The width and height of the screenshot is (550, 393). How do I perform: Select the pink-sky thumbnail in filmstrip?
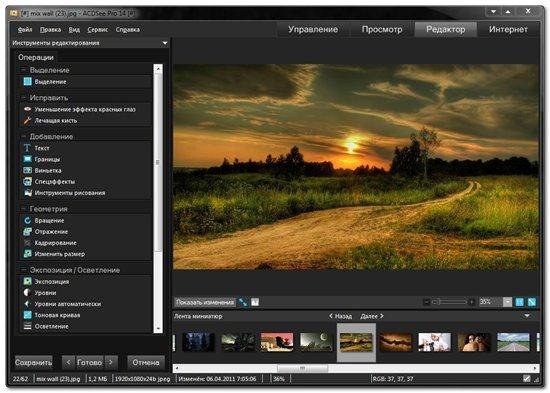(277, 342)
